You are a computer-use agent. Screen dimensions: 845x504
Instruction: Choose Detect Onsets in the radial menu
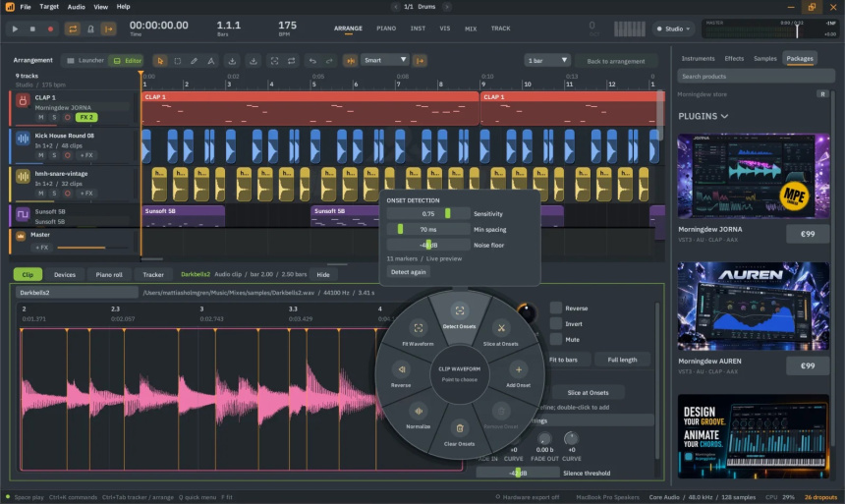(459, 316)
